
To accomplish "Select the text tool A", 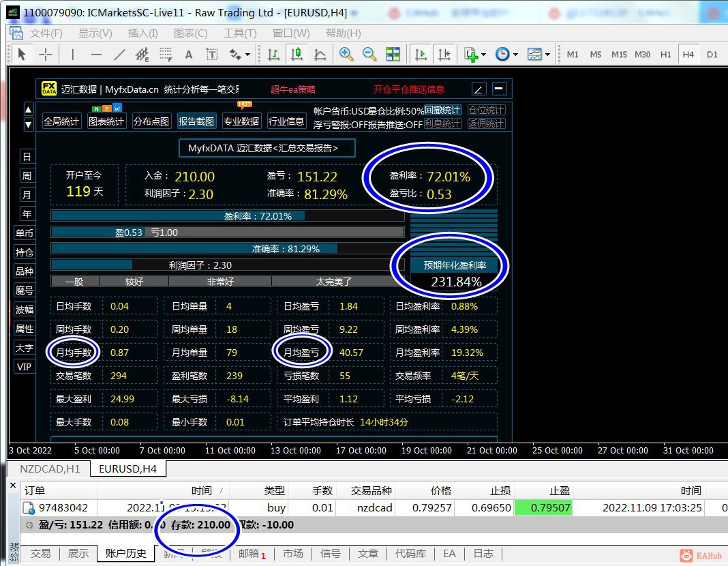I will click(x=189, y=55).
